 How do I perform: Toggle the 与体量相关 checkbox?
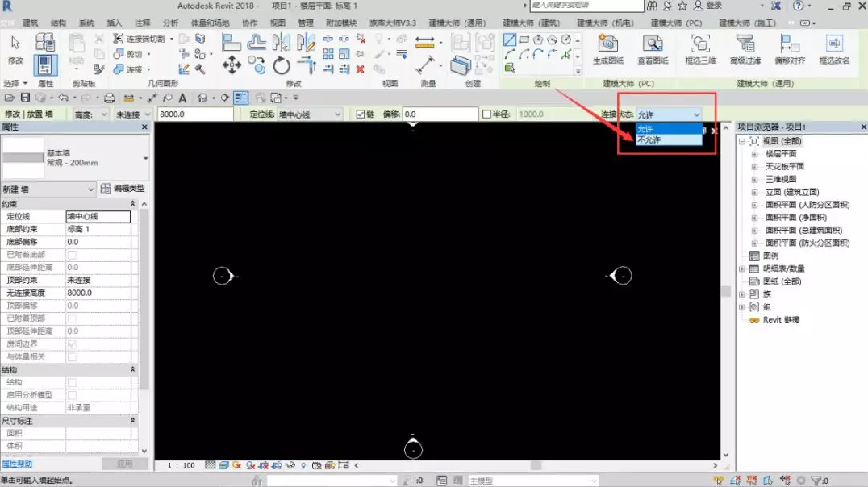72,356
